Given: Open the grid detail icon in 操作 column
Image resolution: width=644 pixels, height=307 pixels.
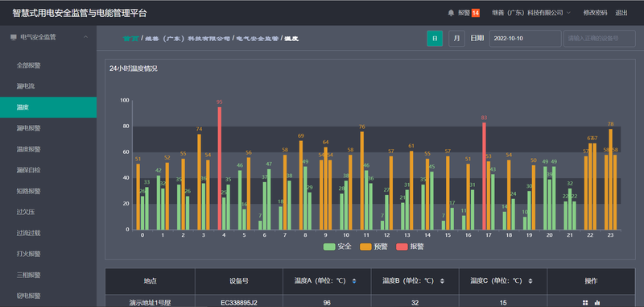Looking at the screenshot, I should click(x=585, y=303).
